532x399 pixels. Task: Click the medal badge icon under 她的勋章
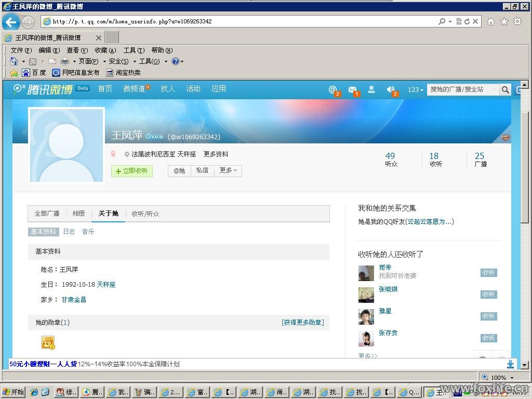coord(48,342)
